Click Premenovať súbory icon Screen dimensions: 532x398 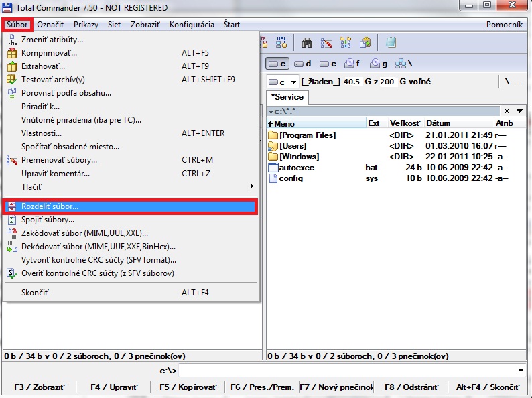click(x=12, y=160)
